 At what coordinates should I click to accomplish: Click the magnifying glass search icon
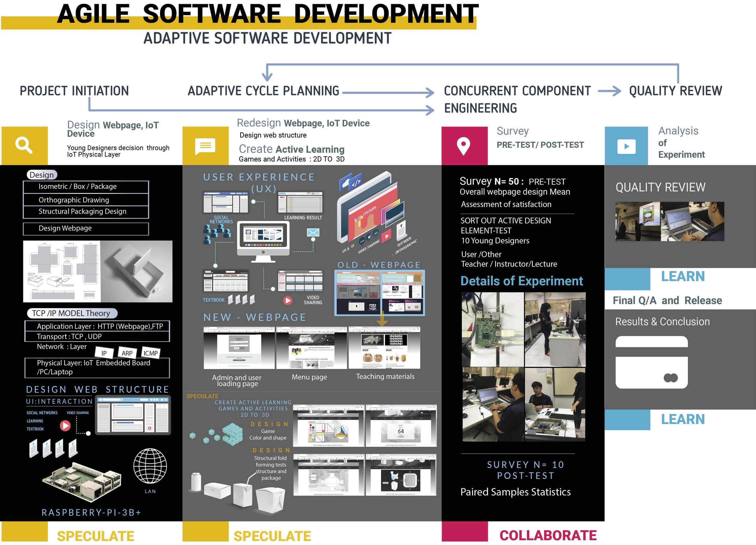(x=24, y=145)
